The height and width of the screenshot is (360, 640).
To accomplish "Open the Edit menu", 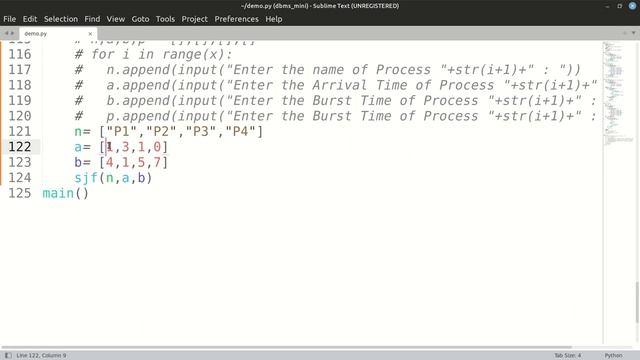I will pos(29,19).
